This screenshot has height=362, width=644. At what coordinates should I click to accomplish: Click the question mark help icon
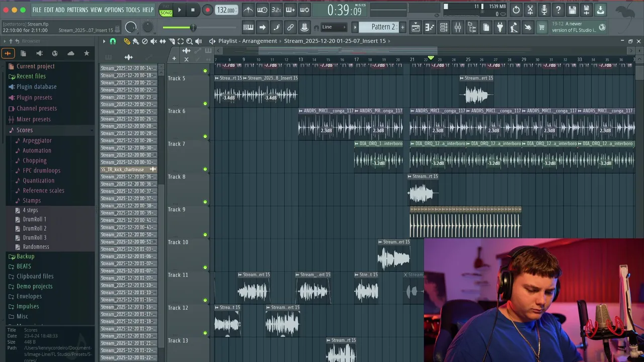(558, 10)
